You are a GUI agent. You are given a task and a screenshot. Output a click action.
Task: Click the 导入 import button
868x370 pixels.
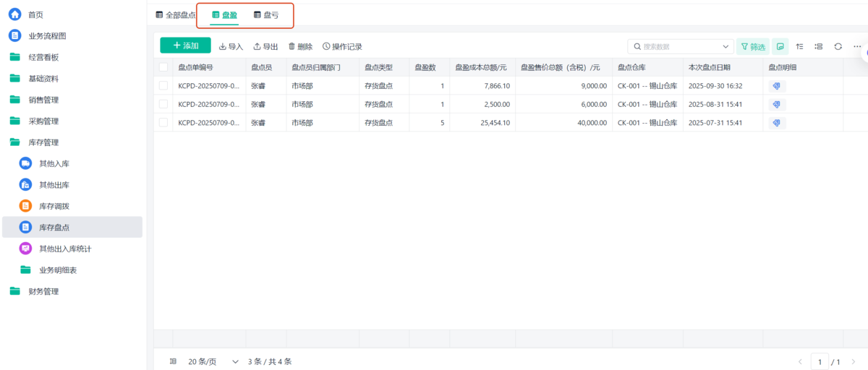[x=231, y=46]
